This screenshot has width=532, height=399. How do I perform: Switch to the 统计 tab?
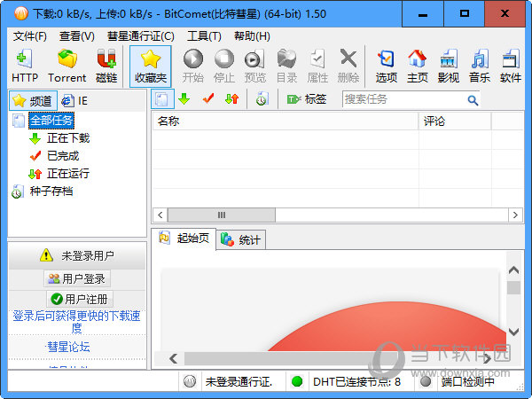click(241, 240)
